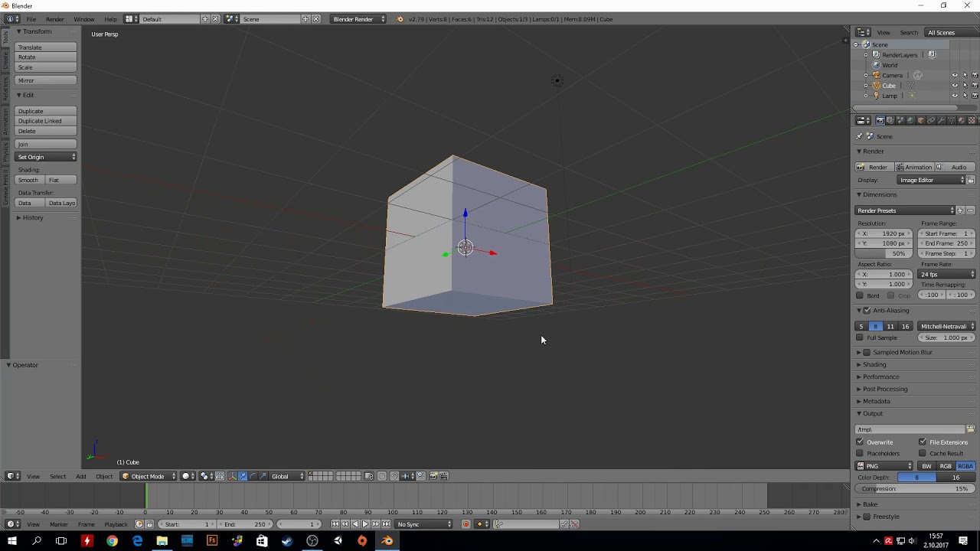
Task: Open the Render Layers properties tab icon
Action: point(890,120)
